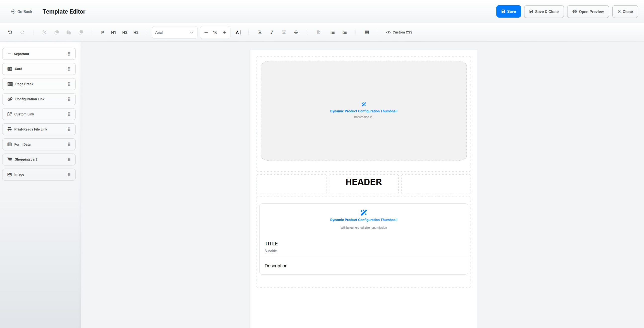Open the Custom CSS editor

(399, 32)
